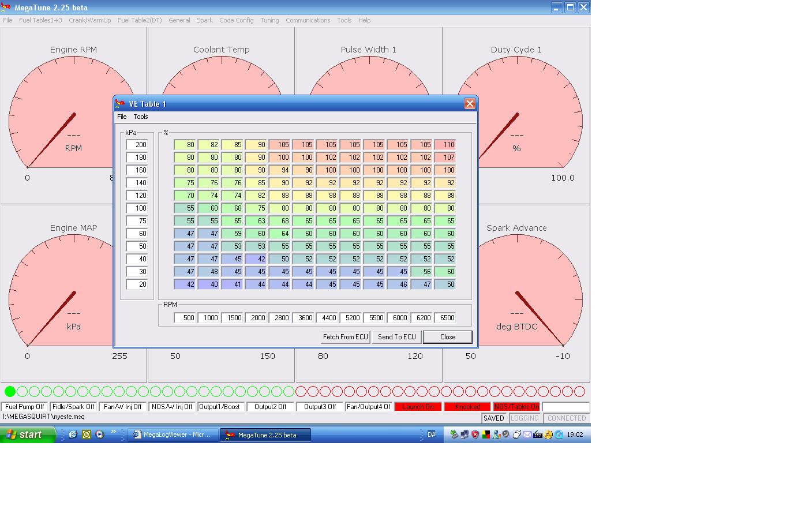Click the speaker volume tray icon

coord(505,434)
